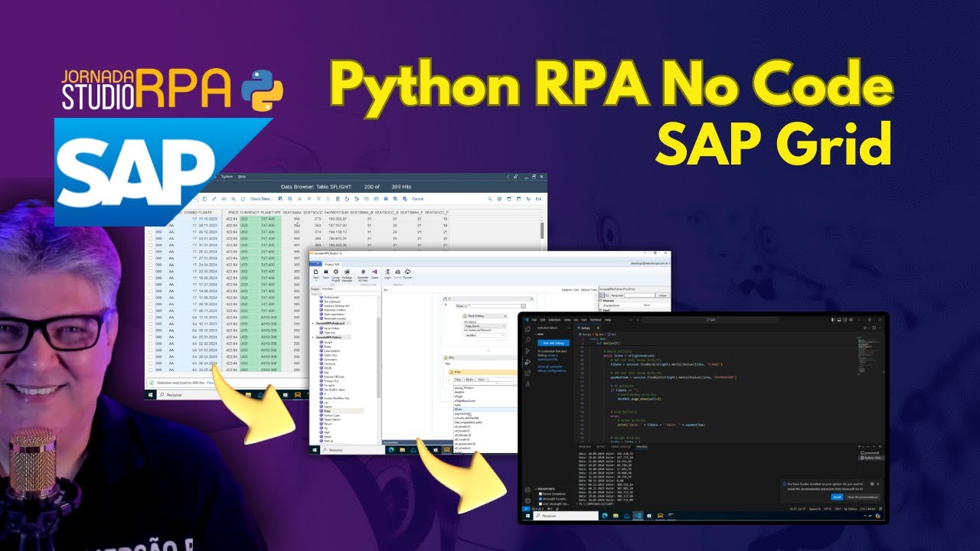Open VS Code Accounts icon

(528, 490)
